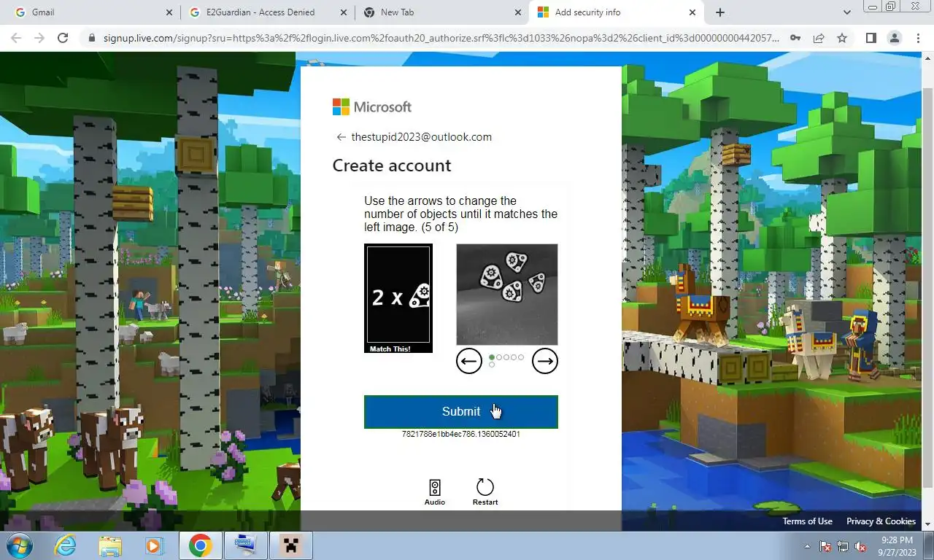Click the Microsoft logo
934x560 pixels.
[x=372, y=107]
